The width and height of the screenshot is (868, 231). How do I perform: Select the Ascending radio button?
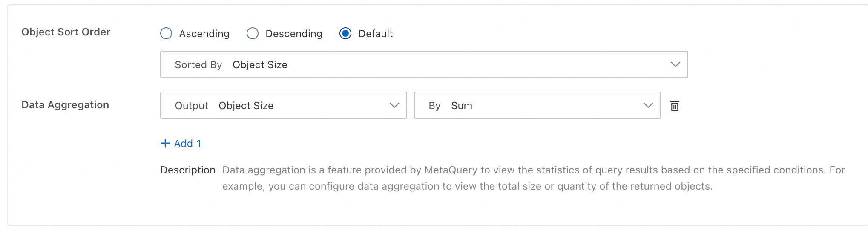[166, 33]
